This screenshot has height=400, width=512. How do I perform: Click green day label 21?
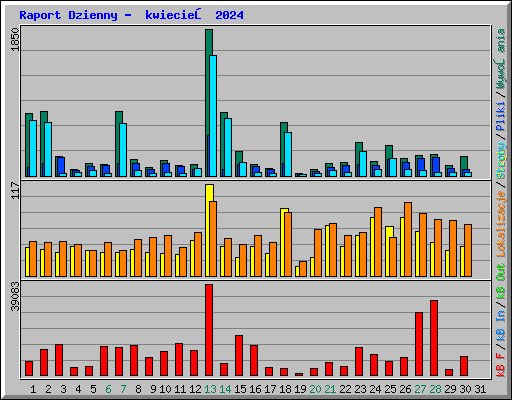[330, 389]
